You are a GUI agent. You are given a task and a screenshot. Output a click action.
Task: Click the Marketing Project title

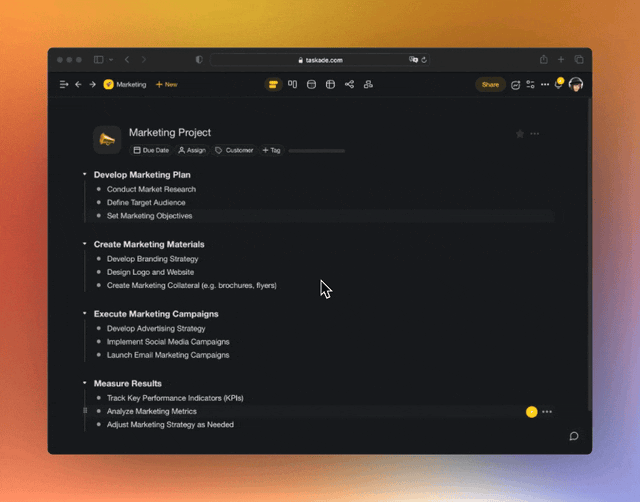[x=170, y=132]
